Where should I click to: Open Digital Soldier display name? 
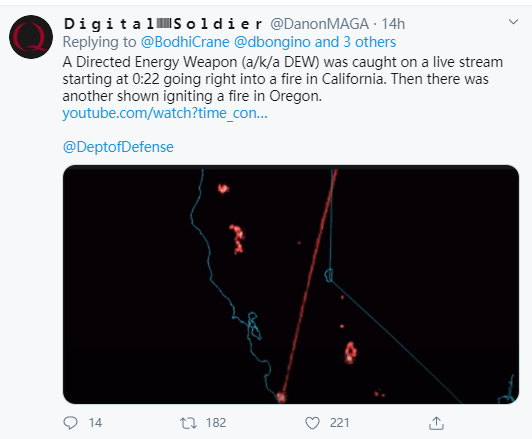163,24
